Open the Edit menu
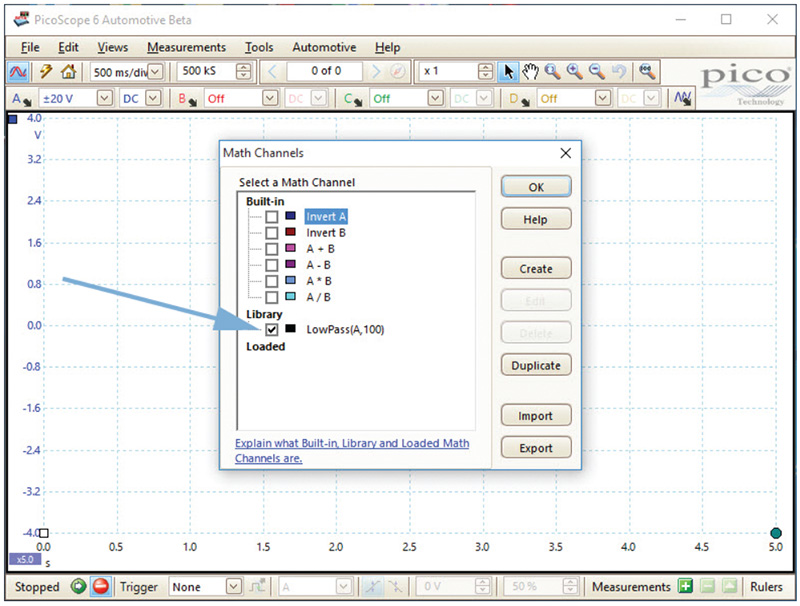This screenshot has width=800, height=606. (68, 47)
